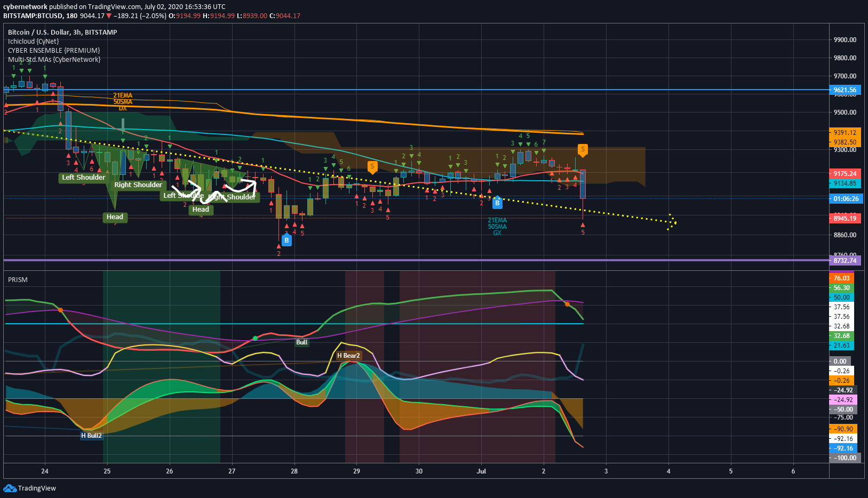Viewport: 868px width, 498px height.
Task: Select the CYBER ENSEMBLE {PREMIUM} indicator label
Action: tap(54, 50)
